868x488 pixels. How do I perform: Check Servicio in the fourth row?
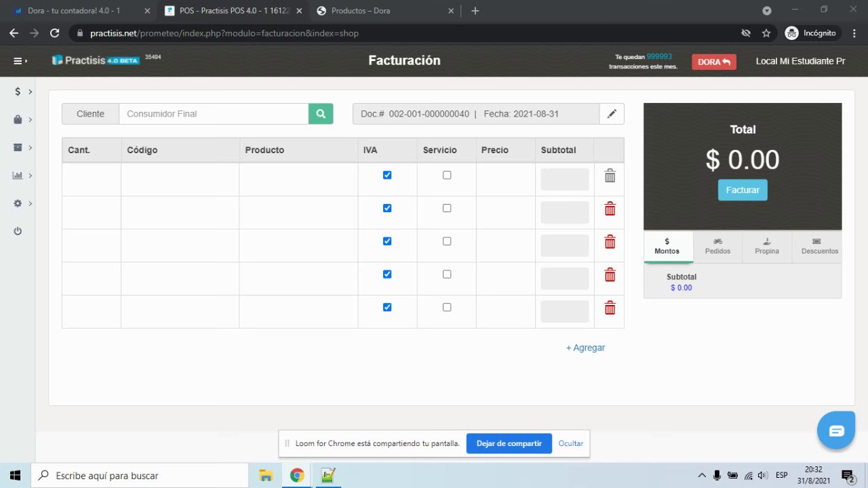(x=447, y=274)
